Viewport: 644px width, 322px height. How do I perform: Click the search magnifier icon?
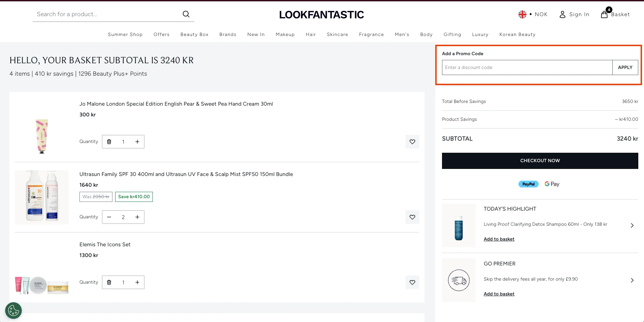click(x=186, y=14)
